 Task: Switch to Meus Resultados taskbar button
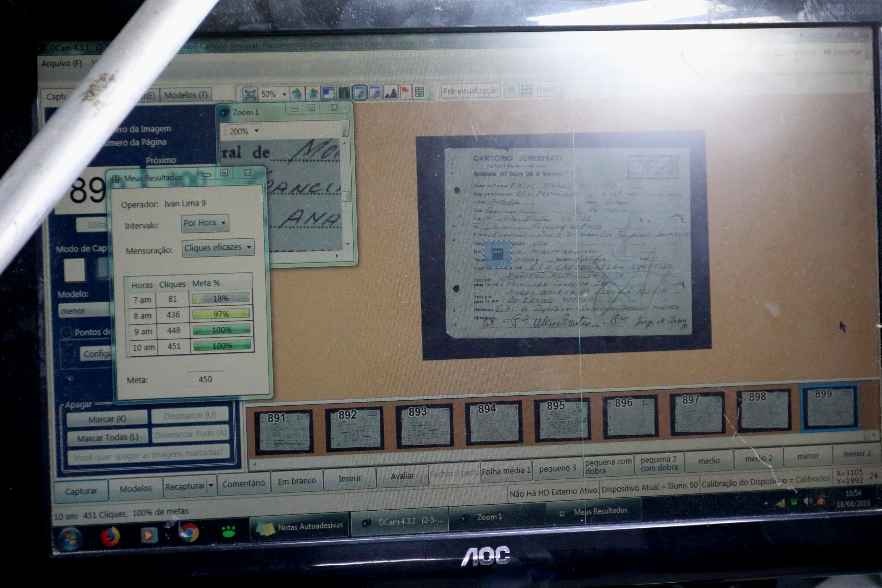tap(594, 511)
